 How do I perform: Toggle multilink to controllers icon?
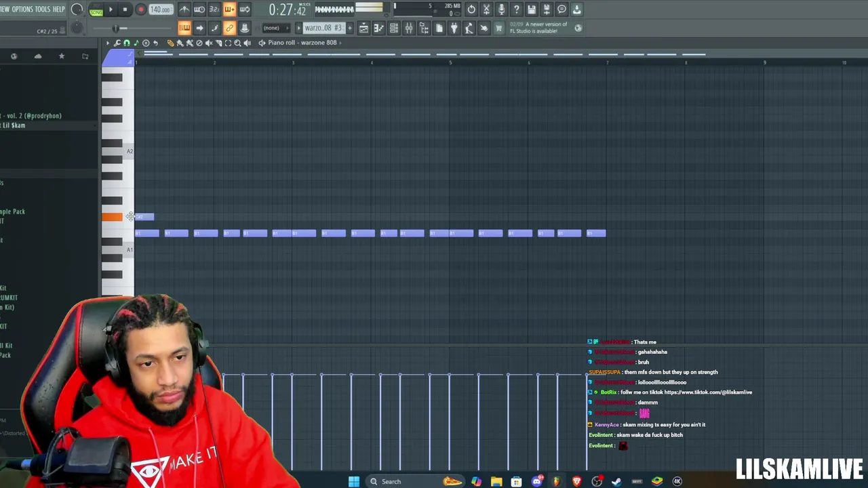tap(244, 28)
